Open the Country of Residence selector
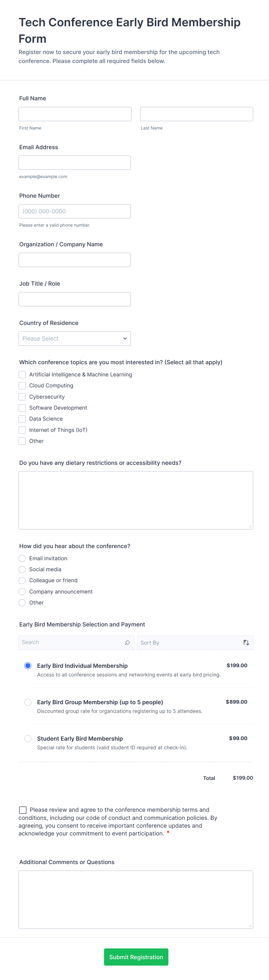 tap(75, 338)
